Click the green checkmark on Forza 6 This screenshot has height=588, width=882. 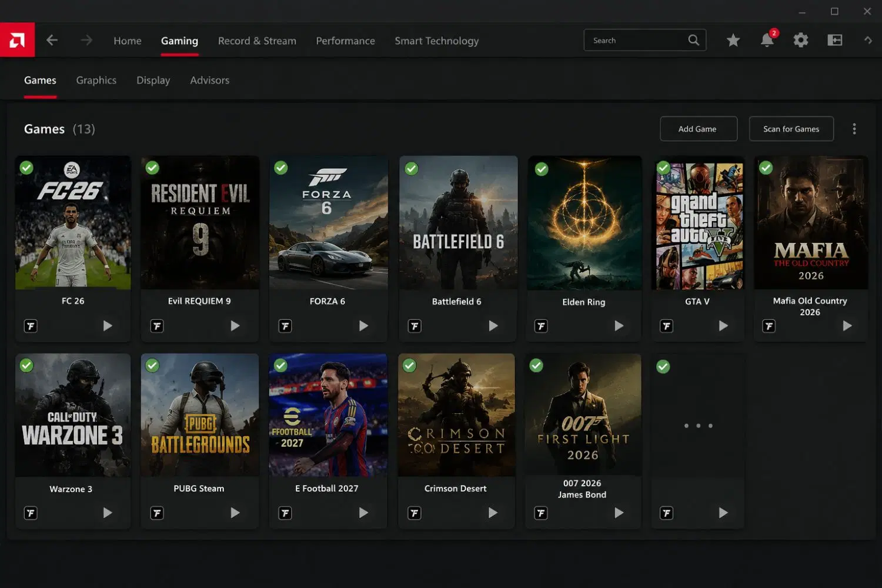coord(281,168)
